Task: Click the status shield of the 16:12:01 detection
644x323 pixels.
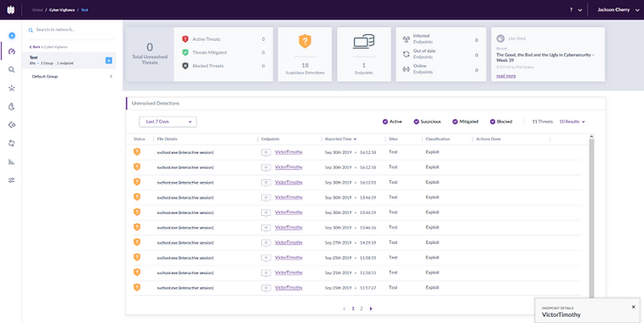Action: [x=138, y=182]
